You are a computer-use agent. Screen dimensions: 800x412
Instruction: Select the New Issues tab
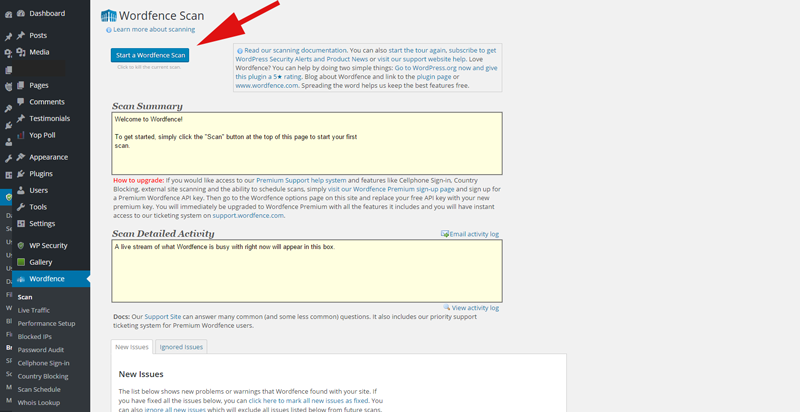point(132,347)
